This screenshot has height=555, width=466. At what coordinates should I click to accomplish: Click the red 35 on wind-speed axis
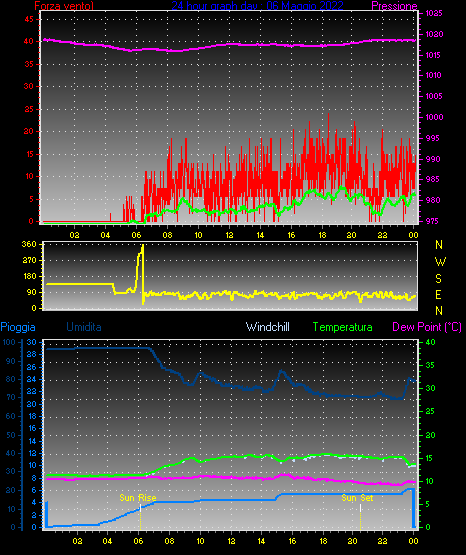tap(29, 64)
